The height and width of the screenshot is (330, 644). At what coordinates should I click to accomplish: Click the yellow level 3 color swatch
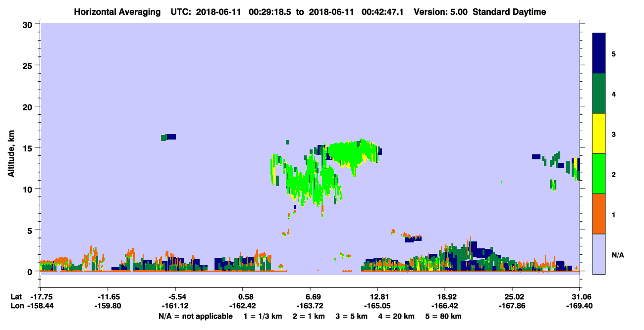[599, 134]
